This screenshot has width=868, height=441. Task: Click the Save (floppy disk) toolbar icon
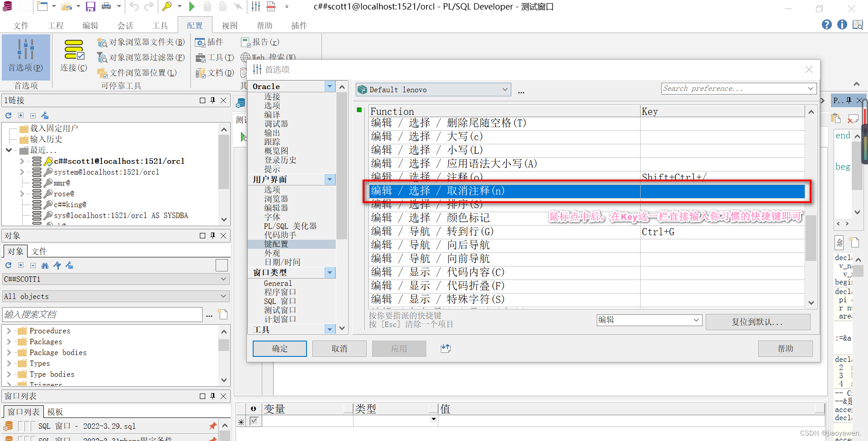(90, 6)
